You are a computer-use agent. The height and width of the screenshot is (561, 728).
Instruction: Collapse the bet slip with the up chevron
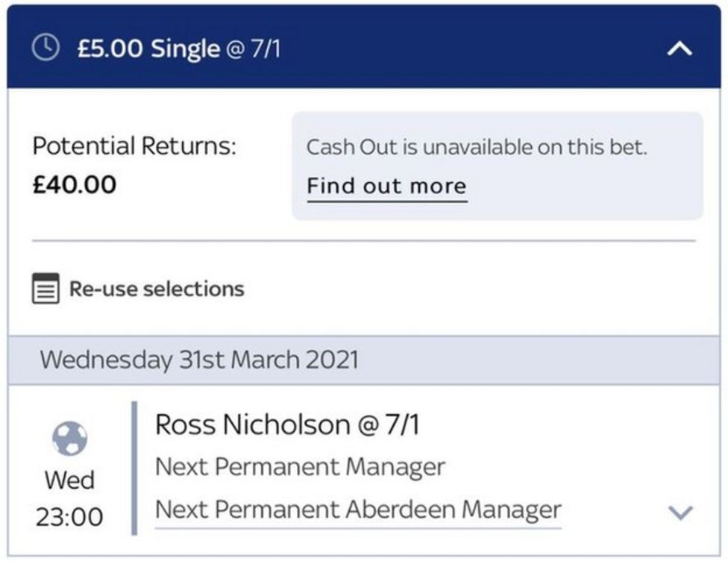tap(680, 48)
